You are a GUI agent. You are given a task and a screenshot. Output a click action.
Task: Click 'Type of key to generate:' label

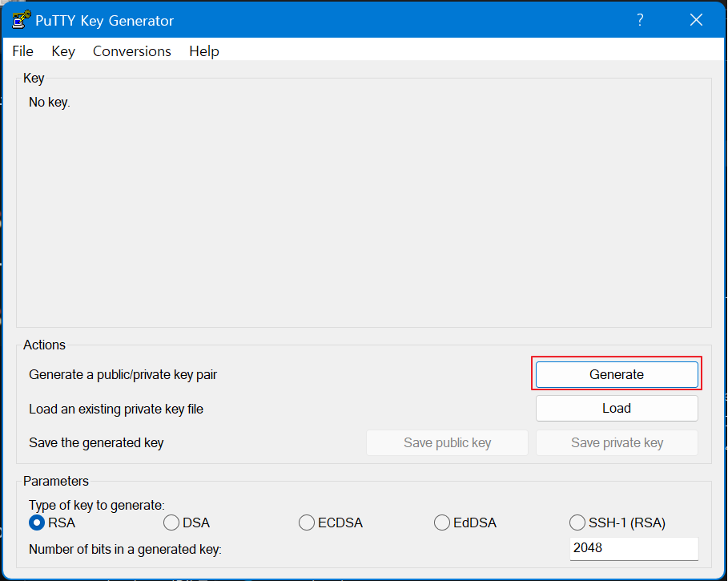pyautogui.click(x=97, y=505)
